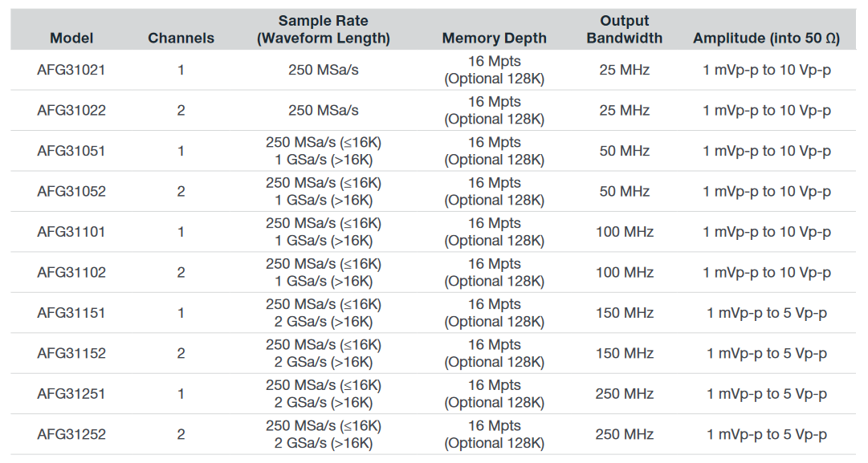Select the amplitude cell in the AFG31151 row
The image size is (868, 463).
click(x=767, y=313)
